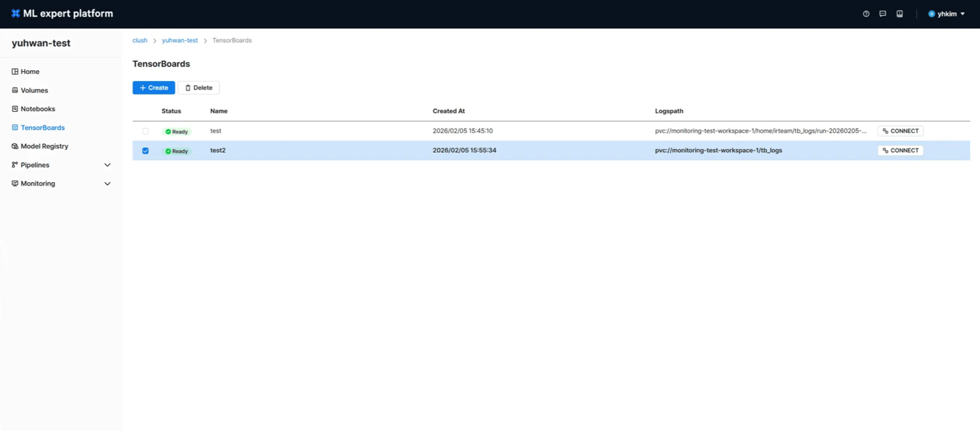Image resolution: width=980 pixels, height=431 pixels.
Task: Go to yuhwan-test breadcrumb link
Action: click(x=180, y=40)
